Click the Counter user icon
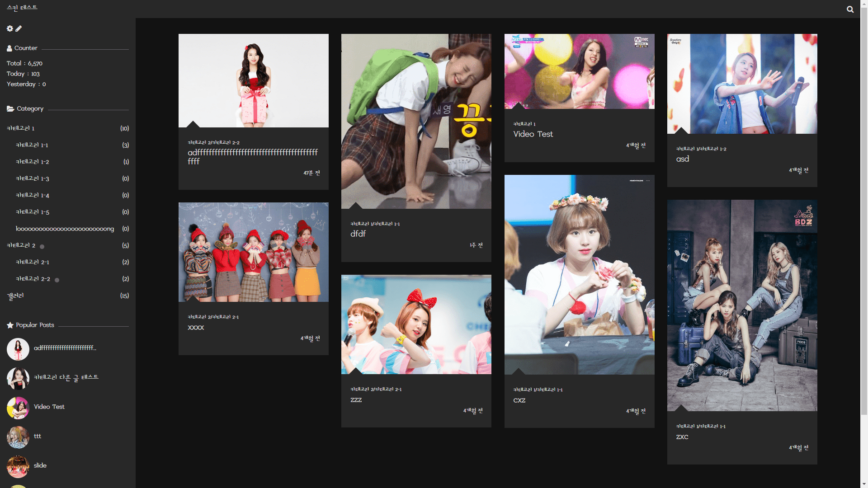 point(9,48)
